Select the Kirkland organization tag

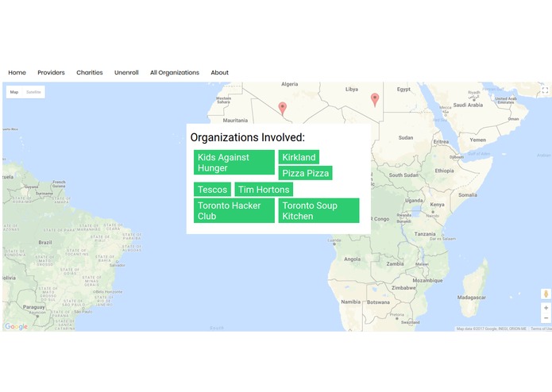tap(299, 157)
